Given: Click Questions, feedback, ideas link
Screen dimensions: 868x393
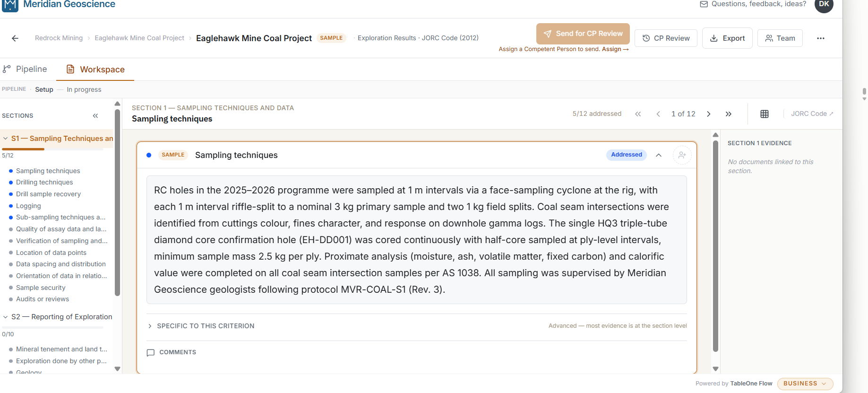Looking at the screenshot, I should 759,4.
